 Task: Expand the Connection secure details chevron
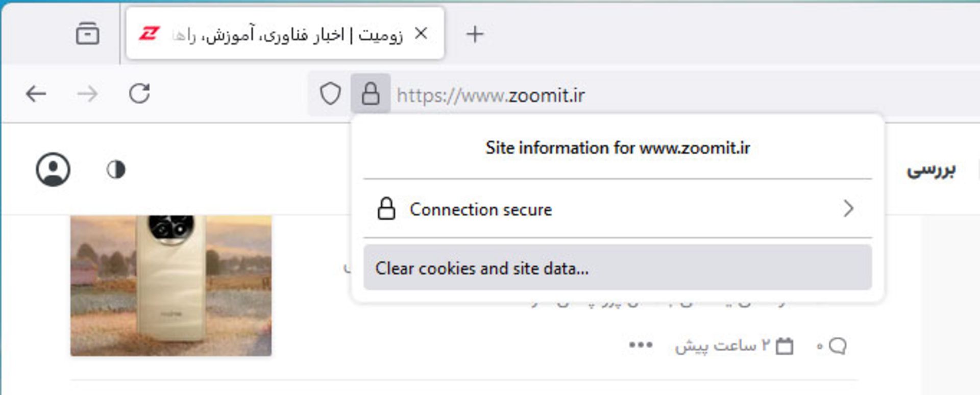tap(849, 209)
